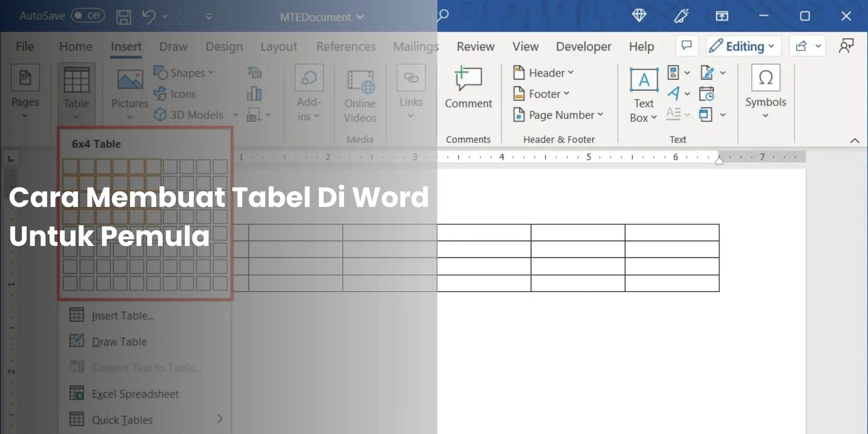Viewport: 868px width, 434px height.
Task: Open the References tab
Action: 346,47
